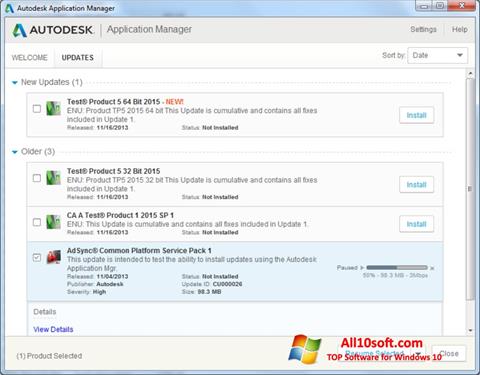Switch to the WELCOME tab

[x=30, y=58]
